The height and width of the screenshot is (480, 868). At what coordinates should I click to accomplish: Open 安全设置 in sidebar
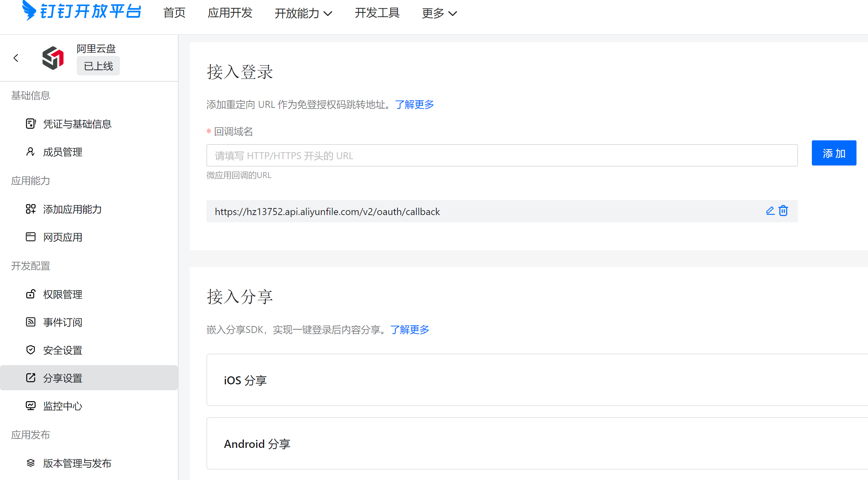click(x=63, y=350)
